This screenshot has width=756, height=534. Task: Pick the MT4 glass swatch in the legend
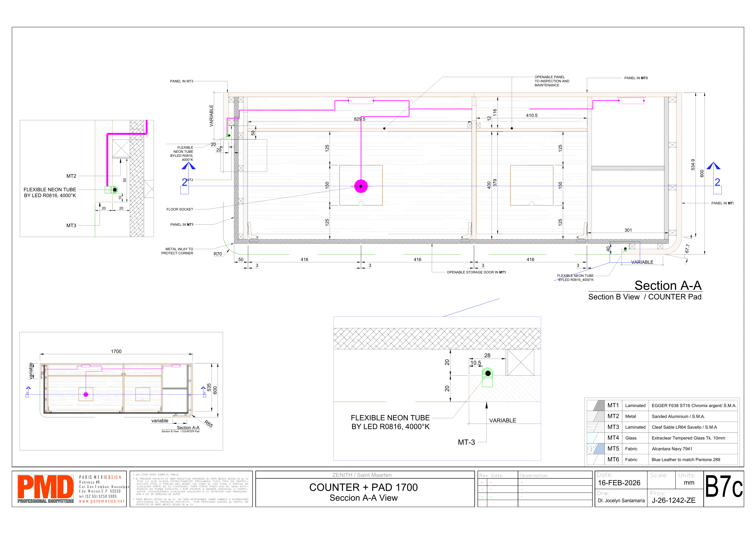coord(596,438)
